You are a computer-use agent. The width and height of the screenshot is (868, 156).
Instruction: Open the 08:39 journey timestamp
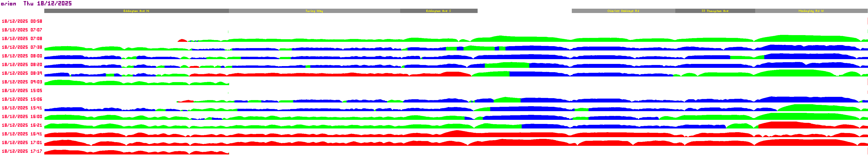click(x=22, y=73)
